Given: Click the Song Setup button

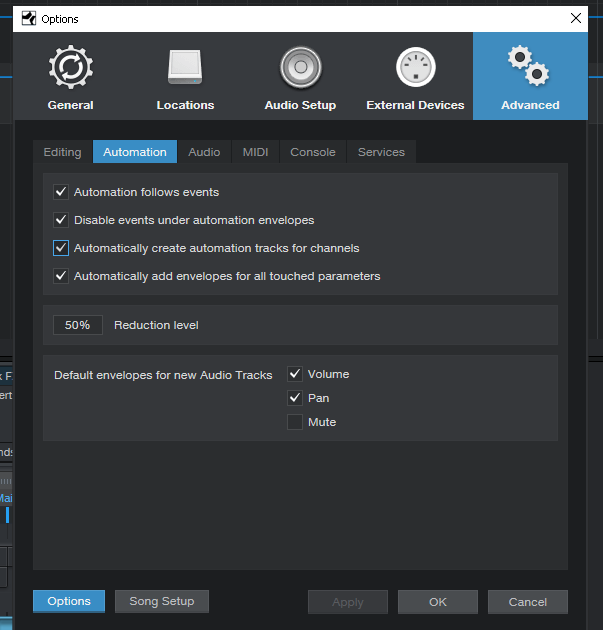Looking at the screenshot, I should (x=162, y=601).
